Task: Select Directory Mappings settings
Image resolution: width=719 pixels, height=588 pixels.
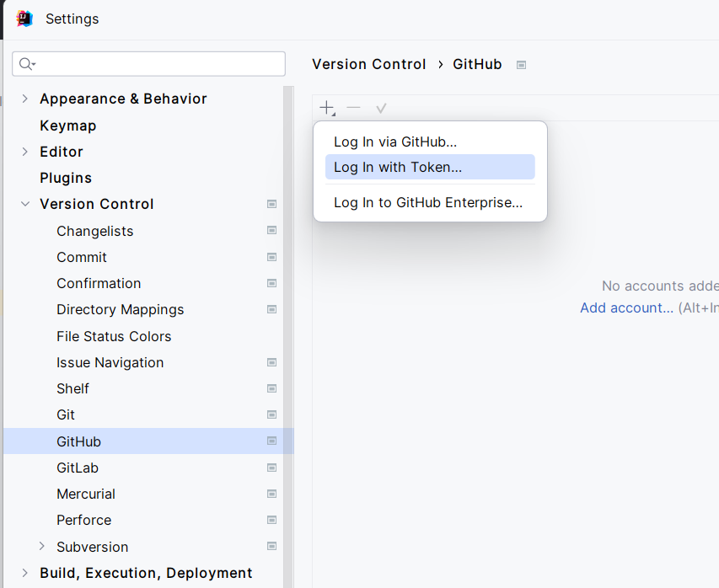Action: pos(121,310)
